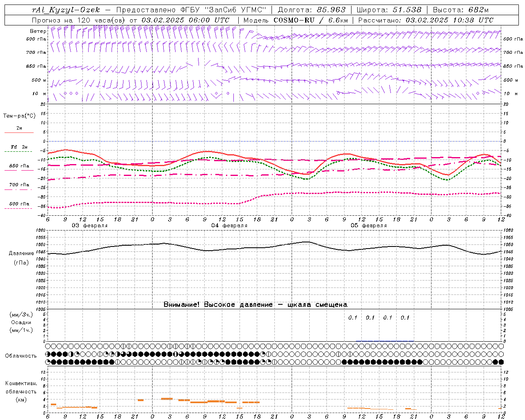Click the 05 февраля date label
The height and width of the screenshot is (420, 525).
(x=369, y=226)
